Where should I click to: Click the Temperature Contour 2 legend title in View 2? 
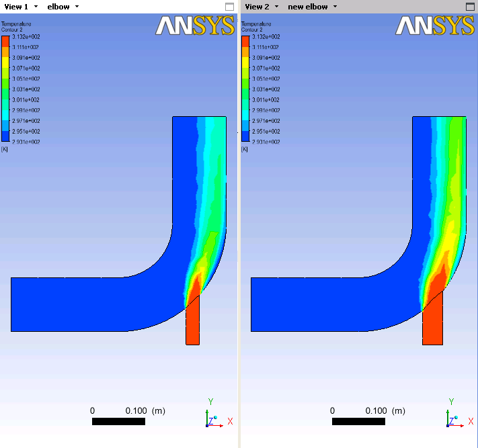click(256, 26)
